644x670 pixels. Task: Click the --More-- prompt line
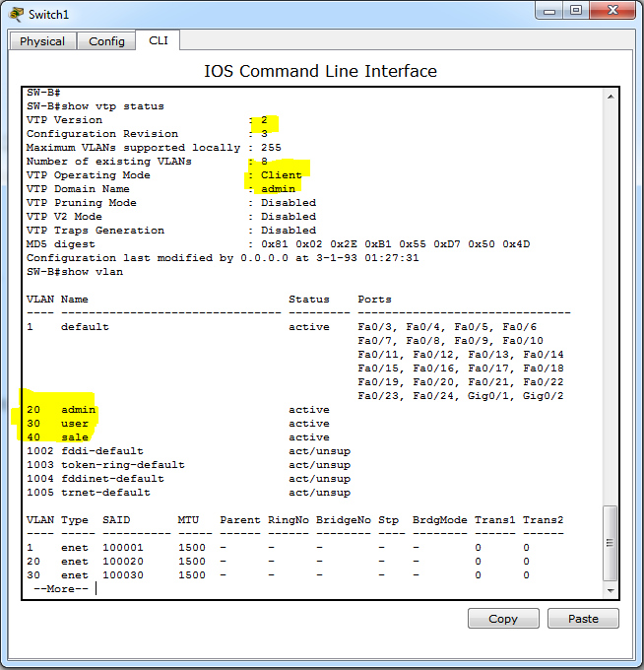[x=61, y=589]
